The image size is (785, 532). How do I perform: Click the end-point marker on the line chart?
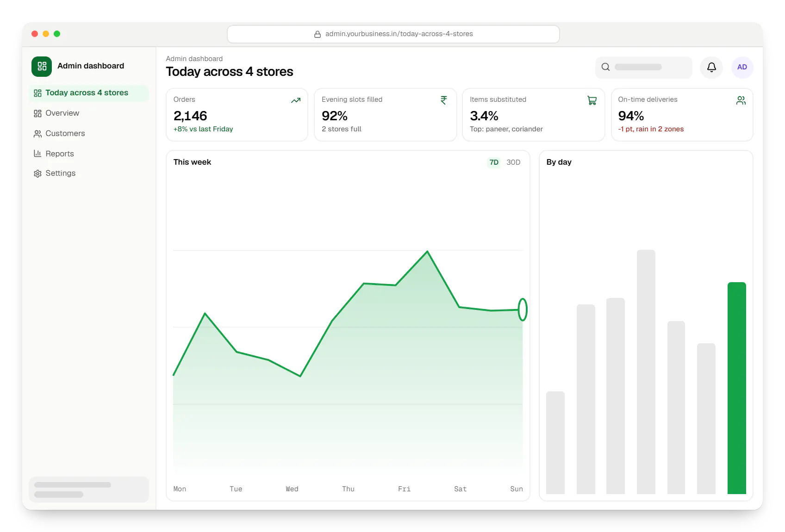tap(523, 309)
